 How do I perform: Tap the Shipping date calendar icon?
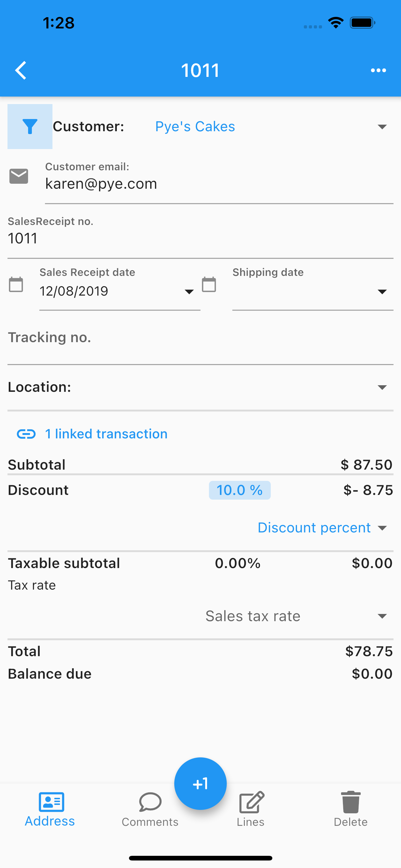pos(209,284)
